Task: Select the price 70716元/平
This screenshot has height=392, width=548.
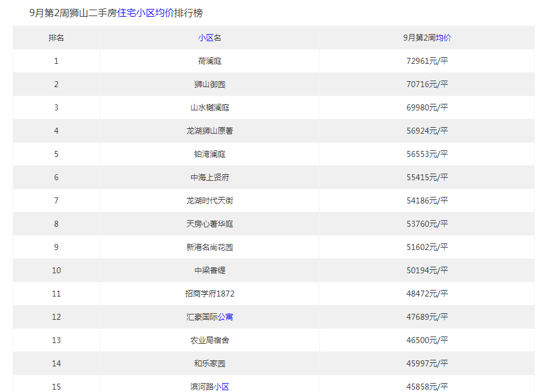Action: click(427, 84)
